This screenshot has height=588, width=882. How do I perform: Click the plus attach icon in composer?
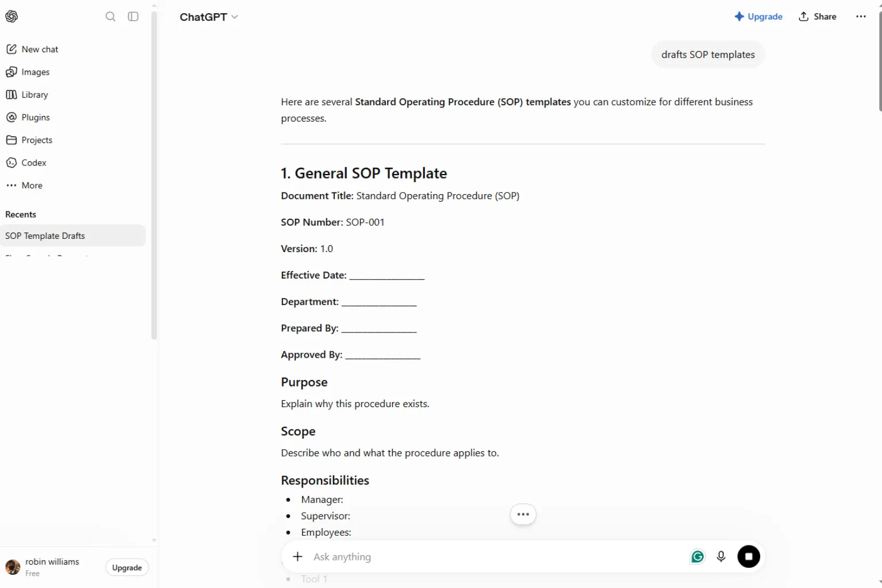pos(297,556)
